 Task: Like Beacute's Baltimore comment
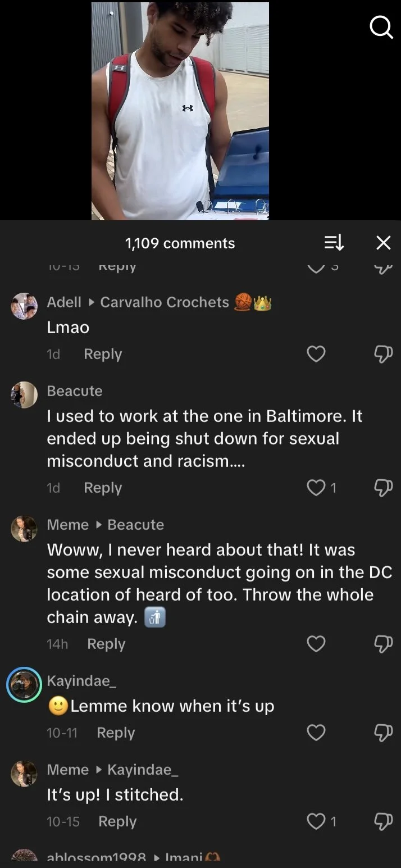pos(316,488)
